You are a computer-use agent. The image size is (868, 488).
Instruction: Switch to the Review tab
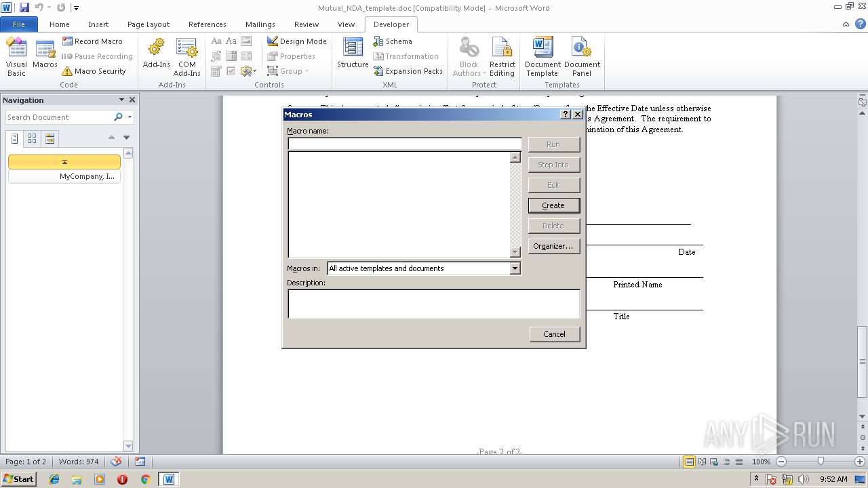click(x=307, y=24)
